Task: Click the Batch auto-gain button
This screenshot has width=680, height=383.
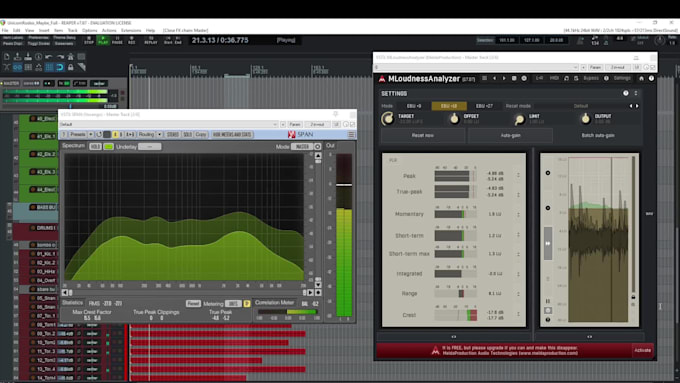Action: point(598,136)
